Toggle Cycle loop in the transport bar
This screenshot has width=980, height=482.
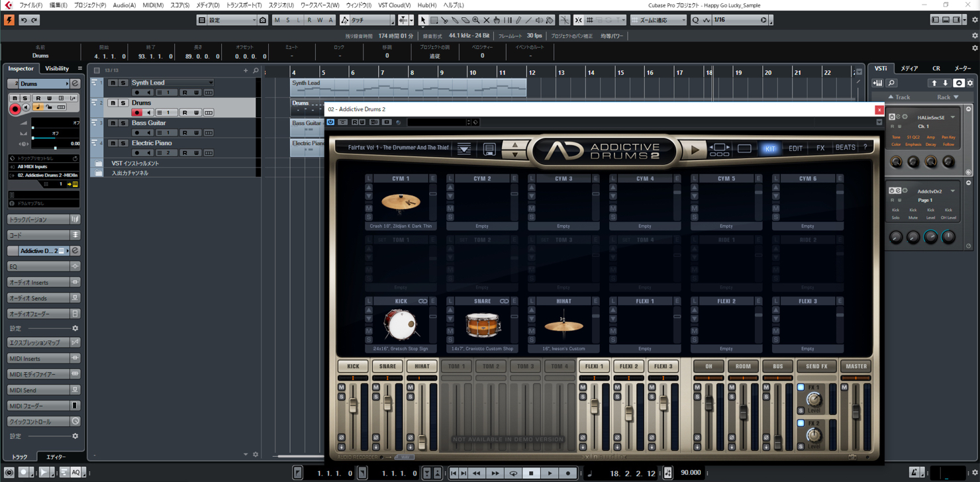click(513, 473)
